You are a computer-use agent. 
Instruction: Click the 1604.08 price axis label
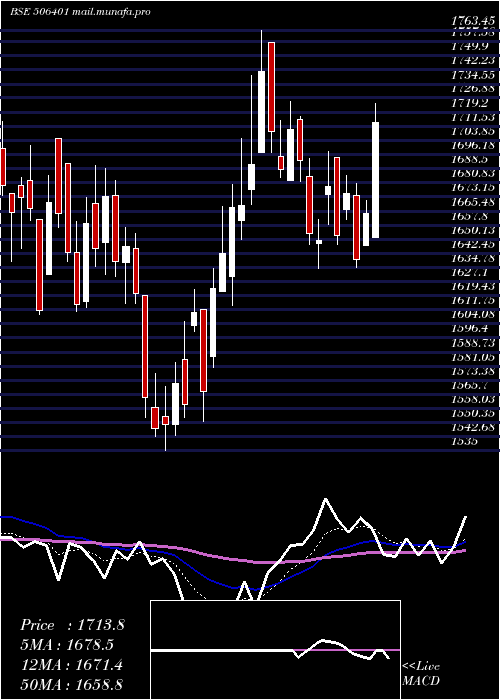pos(473,314)
